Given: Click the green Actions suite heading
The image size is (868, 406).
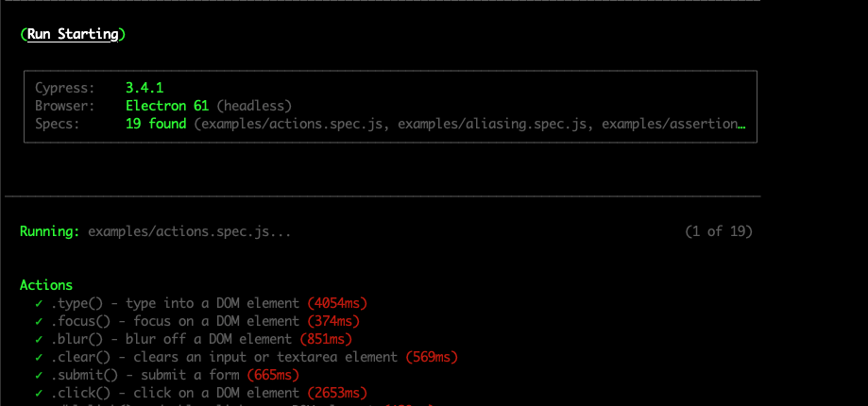Looking at the screenshot, I should click(x=46, y=285).
